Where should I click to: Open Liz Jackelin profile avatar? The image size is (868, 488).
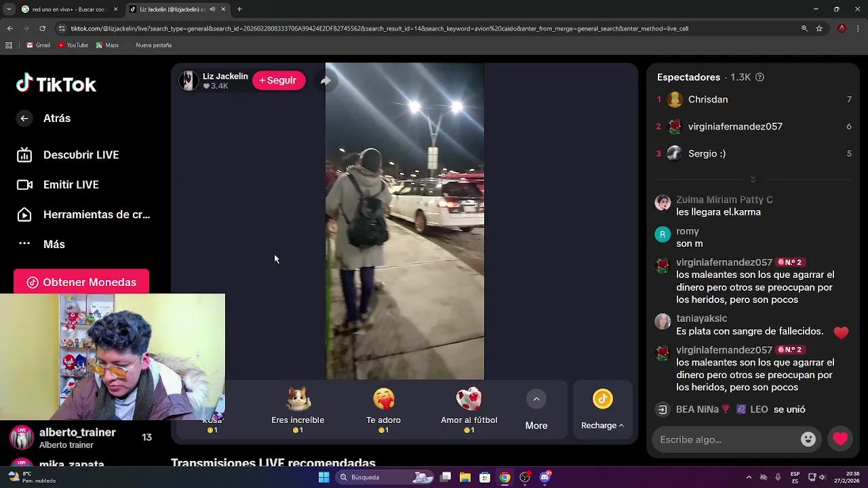189,81
